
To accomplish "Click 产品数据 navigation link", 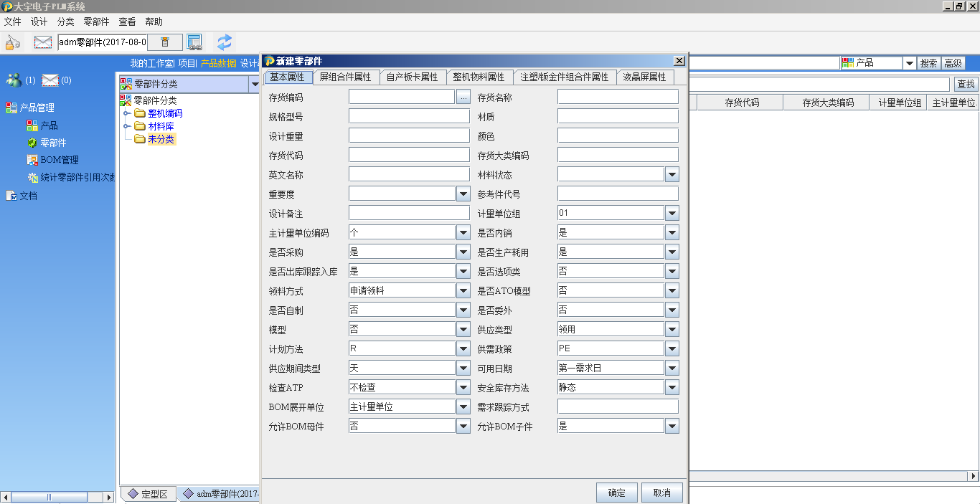I will (219, 63).
